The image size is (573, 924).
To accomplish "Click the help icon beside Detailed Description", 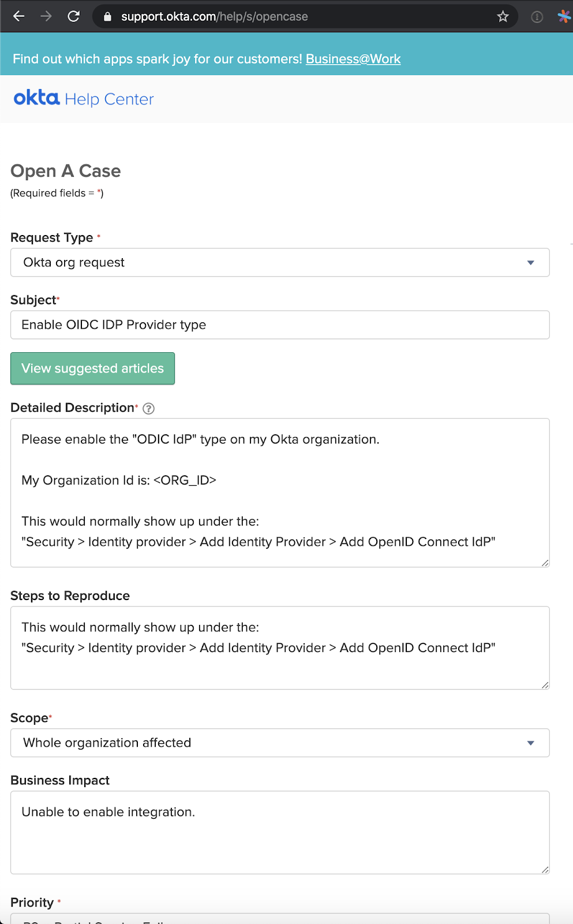I will [148, 409].
